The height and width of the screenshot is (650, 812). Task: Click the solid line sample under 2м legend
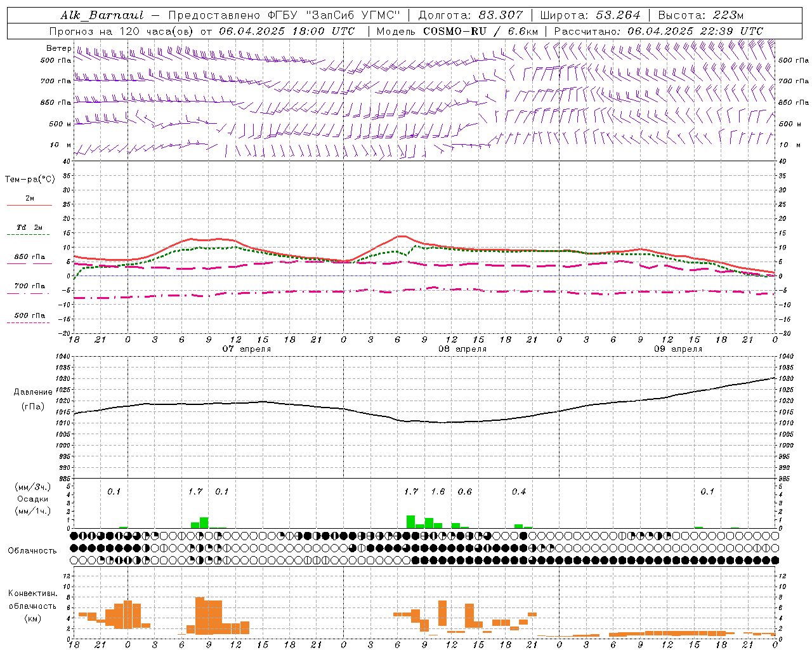[x=29, y=206]
